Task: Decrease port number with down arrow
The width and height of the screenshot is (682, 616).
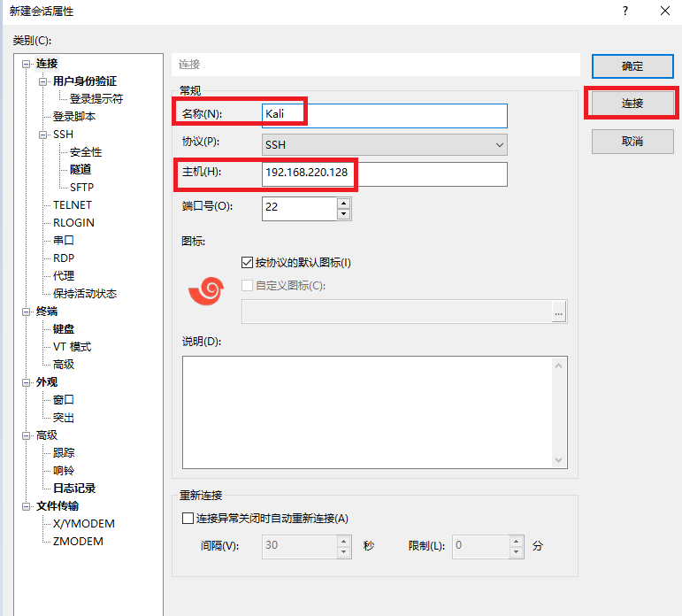Action: click(344, 214)
